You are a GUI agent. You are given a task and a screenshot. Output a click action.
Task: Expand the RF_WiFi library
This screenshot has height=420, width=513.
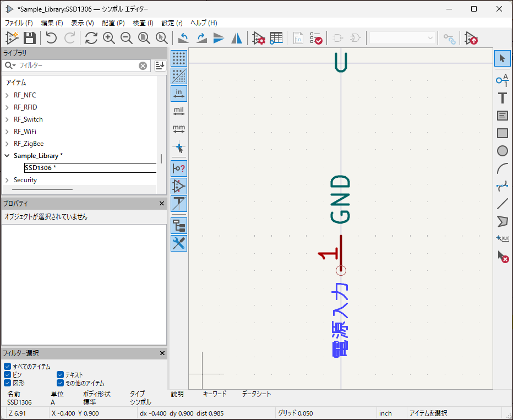(x=7, y=132)
